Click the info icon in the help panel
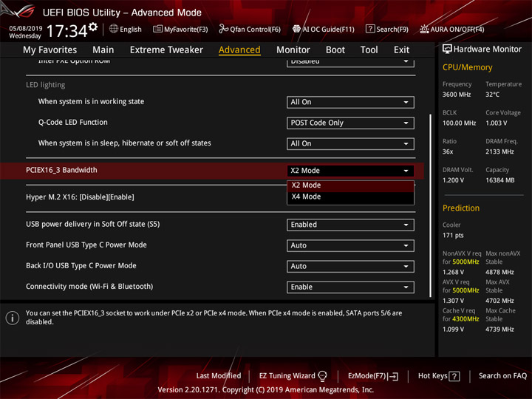532x399 pixels. pos(13,318)
